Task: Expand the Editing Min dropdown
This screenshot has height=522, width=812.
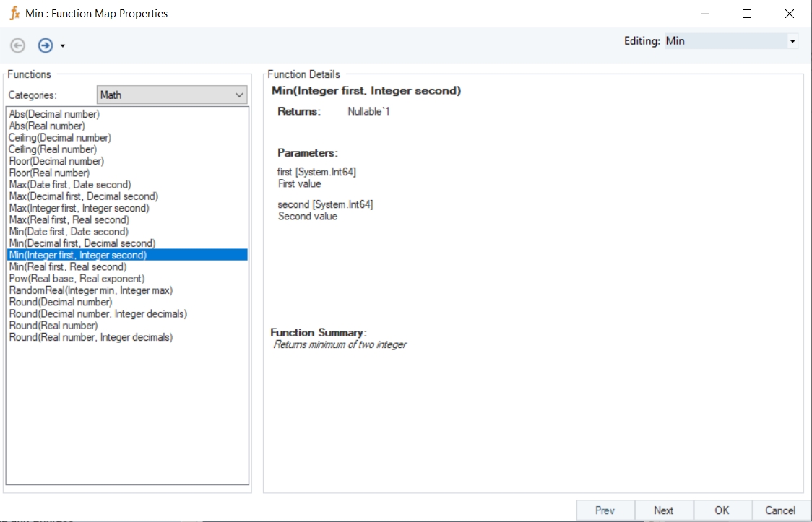Action: point(792,41)
